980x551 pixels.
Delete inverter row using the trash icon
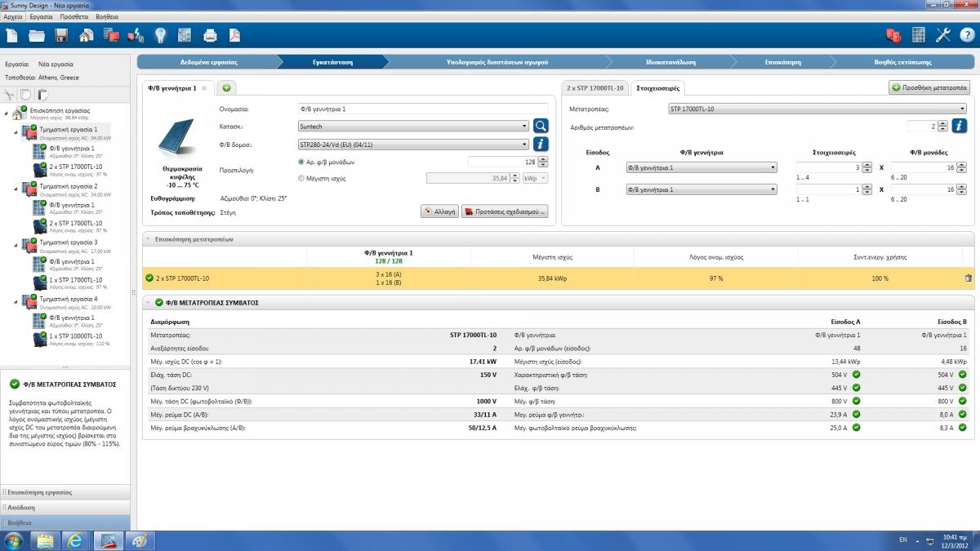968,278
